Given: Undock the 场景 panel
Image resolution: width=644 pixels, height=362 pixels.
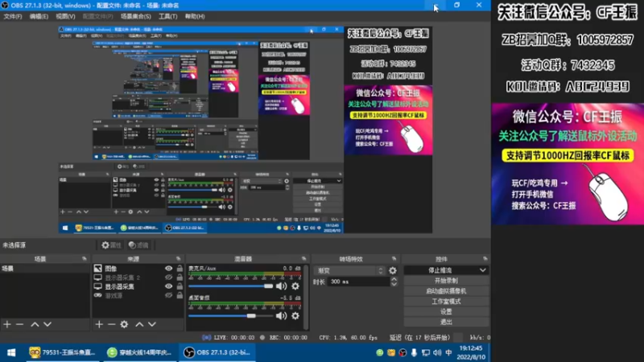Looking at the screenshot, I should point(85,258).
